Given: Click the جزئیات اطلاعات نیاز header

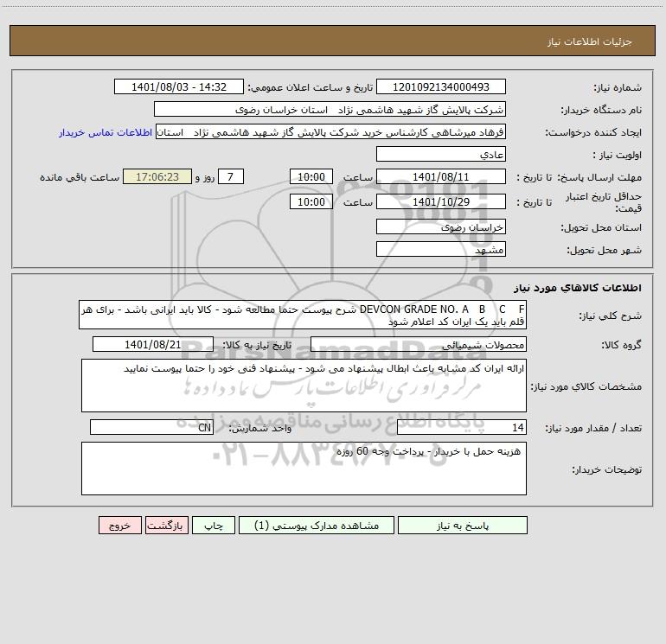Looking at the screenshot, I should click(590, 41).
